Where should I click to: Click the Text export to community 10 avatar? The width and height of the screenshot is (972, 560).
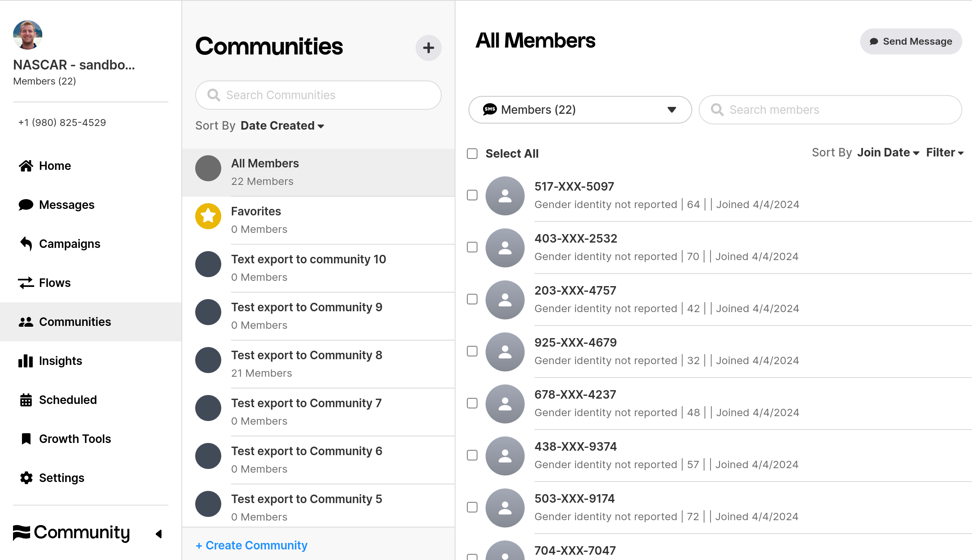(x=208, y=264)
